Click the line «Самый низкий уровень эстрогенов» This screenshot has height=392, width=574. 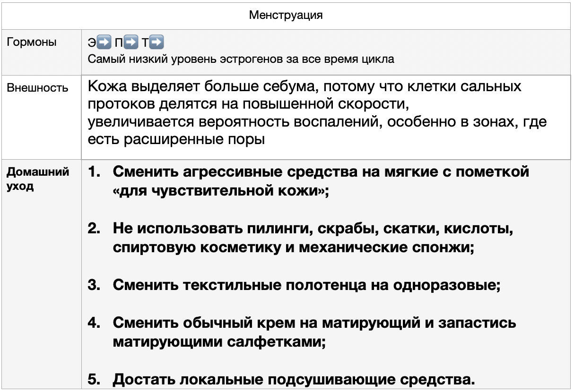[241, 59]
